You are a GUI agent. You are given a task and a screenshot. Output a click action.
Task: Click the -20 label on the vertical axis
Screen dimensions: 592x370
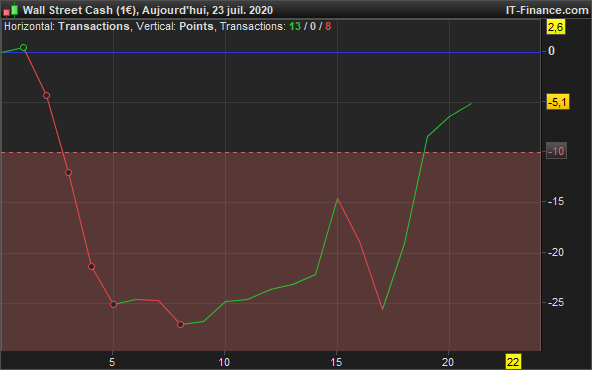[556, 252]
